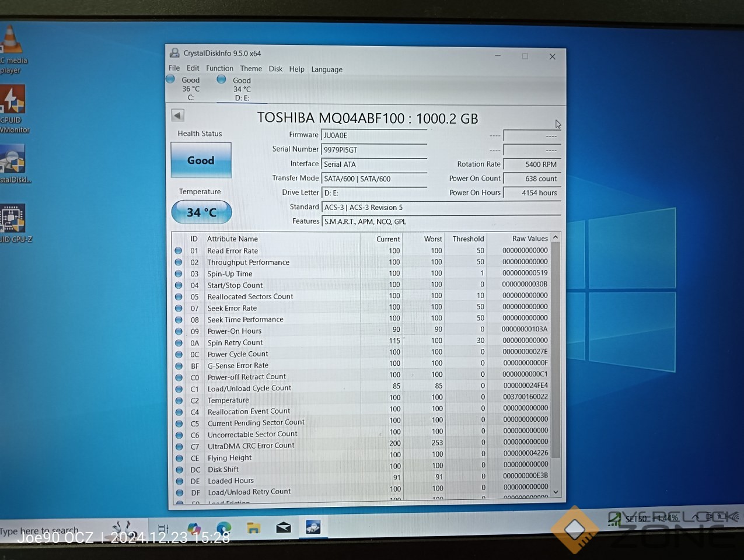Select the Flying Height row text
This screenshot has height=560, width=744.
pos(230,458)
